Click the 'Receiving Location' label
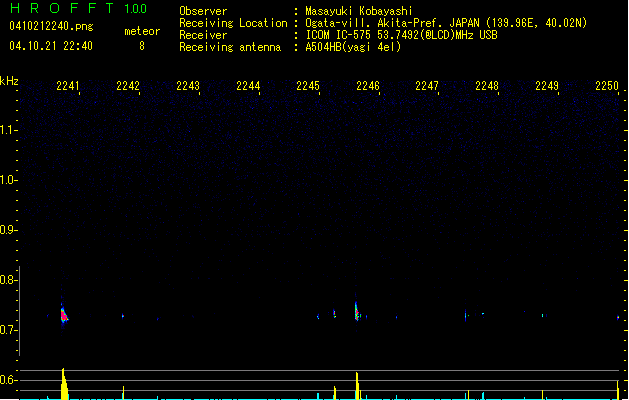The image size is (629, 400). pos(233,23)
